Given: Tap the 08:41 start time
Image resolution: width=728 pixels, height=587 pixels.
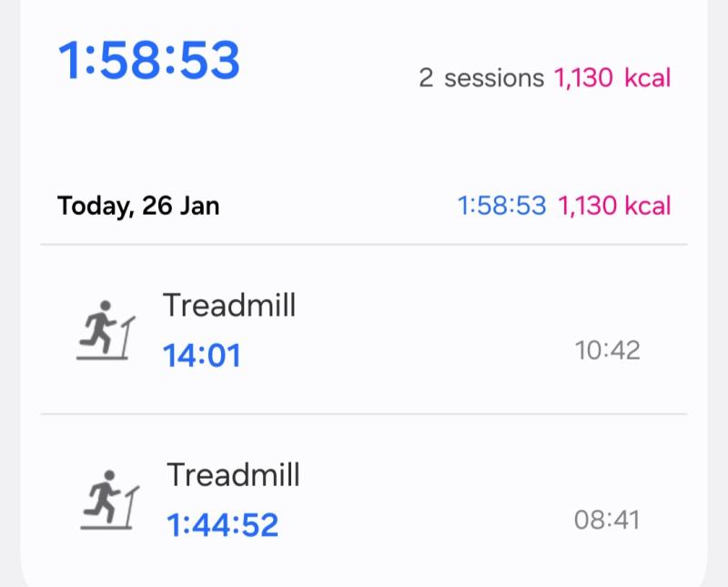Looking at the screenshot, I should click(x=607, y=521).
